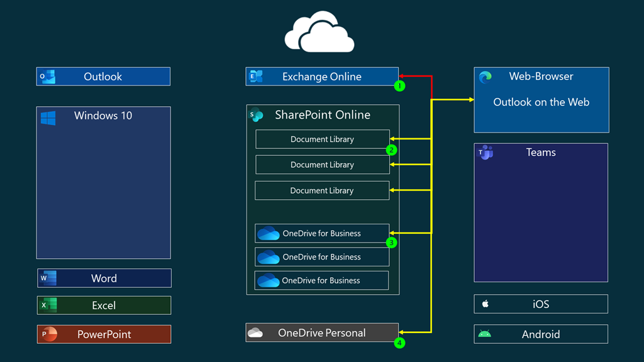
Task: Click the PowerPoint icon
Action: (48, 334)
